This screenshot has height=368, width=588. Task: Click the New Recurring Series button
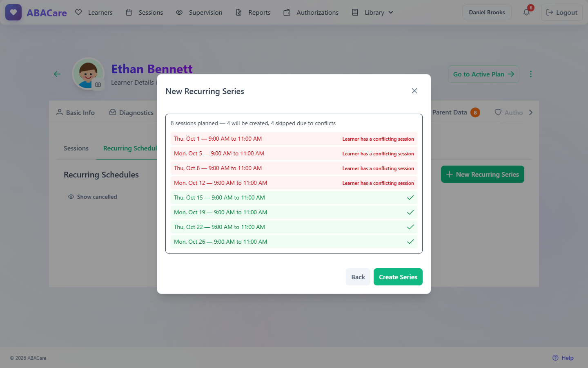(x=483, y=174)
